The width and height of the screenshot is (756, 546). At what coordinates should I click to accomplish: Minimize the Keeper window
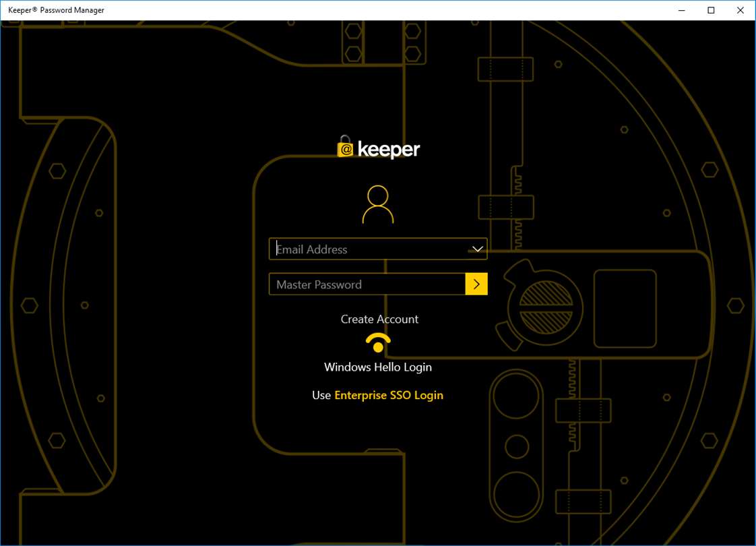pos(682,10)
